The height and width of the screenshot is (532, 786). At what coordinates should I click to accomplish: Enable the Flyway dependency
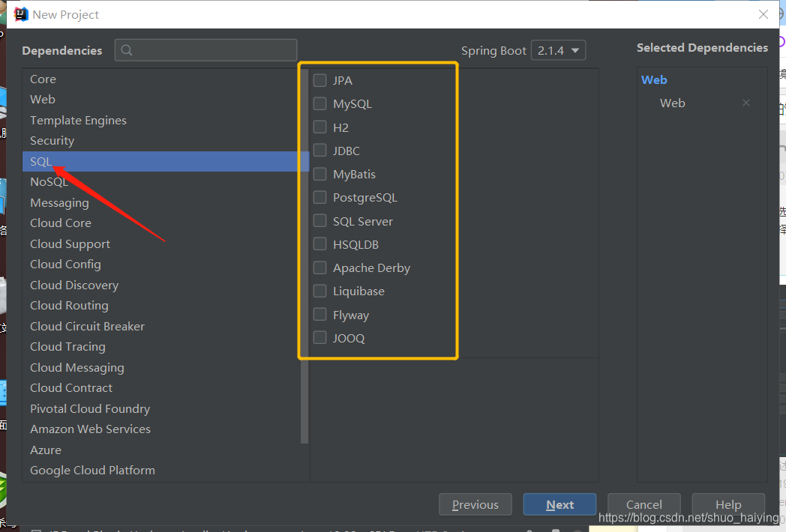tap(319, 315)
